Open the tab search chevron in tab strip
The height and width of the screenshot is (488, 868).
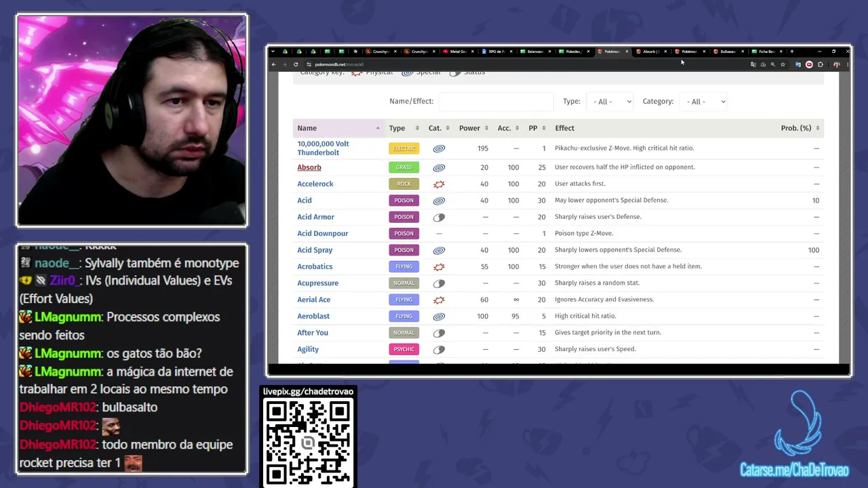(273, 52)
